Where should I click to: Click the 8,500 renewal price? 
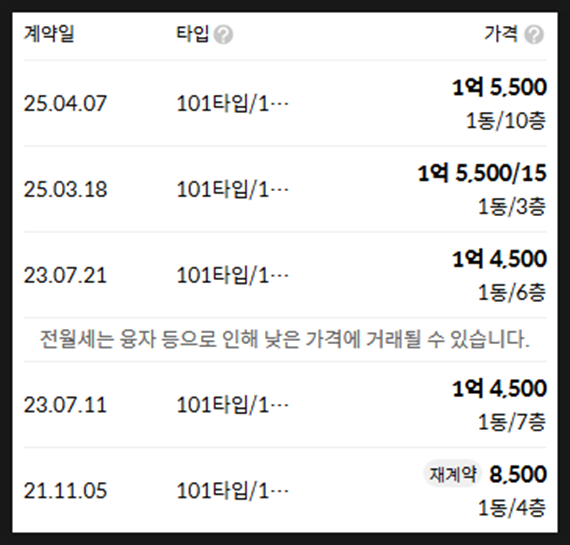518,474
